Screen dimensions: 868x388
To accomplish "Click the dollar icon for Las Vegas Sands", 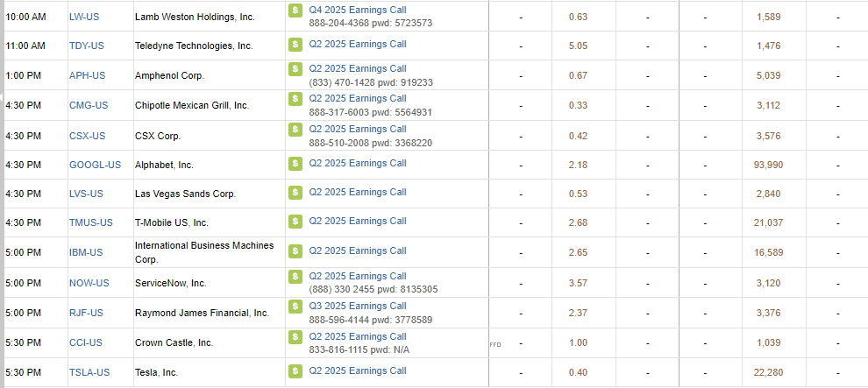I will [x=295, y=193].
